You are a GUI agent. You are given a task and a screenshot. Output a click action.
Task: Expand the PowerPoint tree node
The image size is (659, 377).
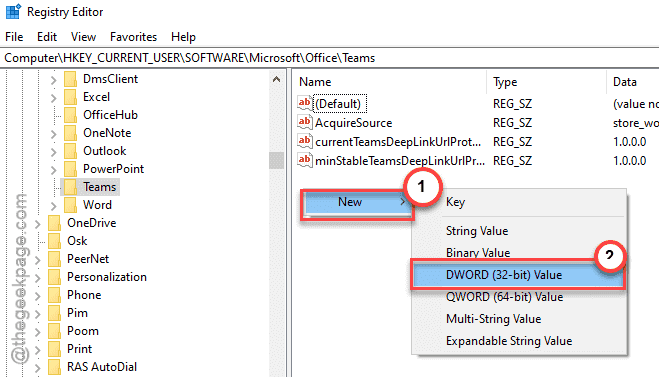pyautogui.click(x=53, y=170)
